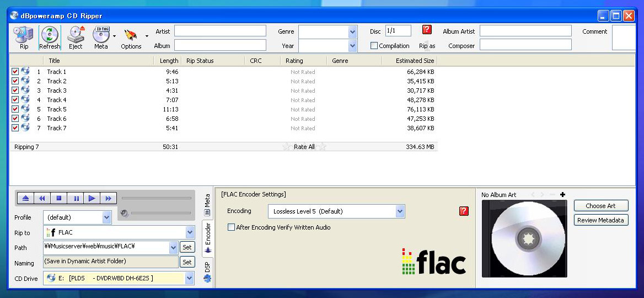Click the playback position slider
Viewport: 644px width, 298px height.
[157, 198]
